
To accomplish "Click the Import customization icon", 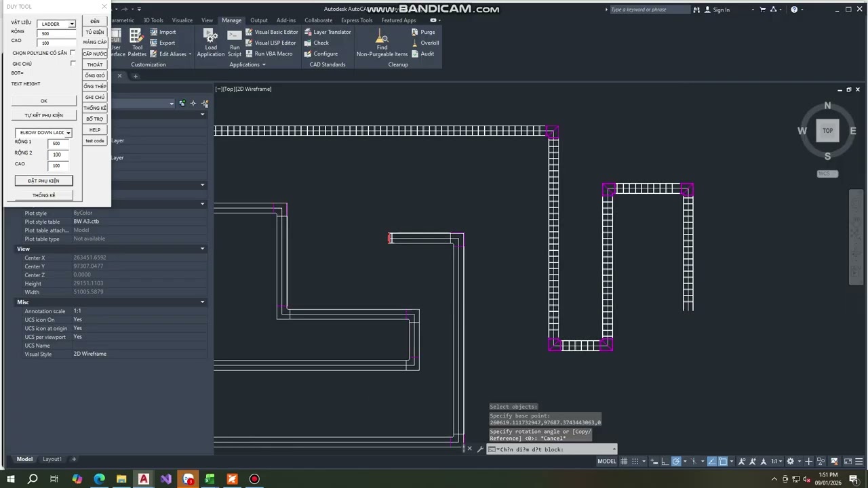I will (x=154, y=32).
